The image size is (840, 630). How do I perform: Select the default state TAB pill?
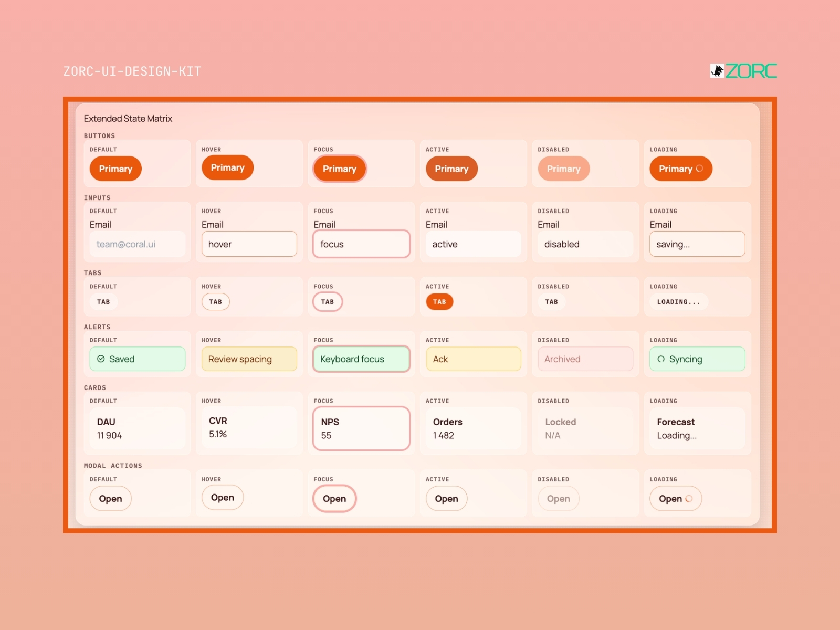(103, 302)
